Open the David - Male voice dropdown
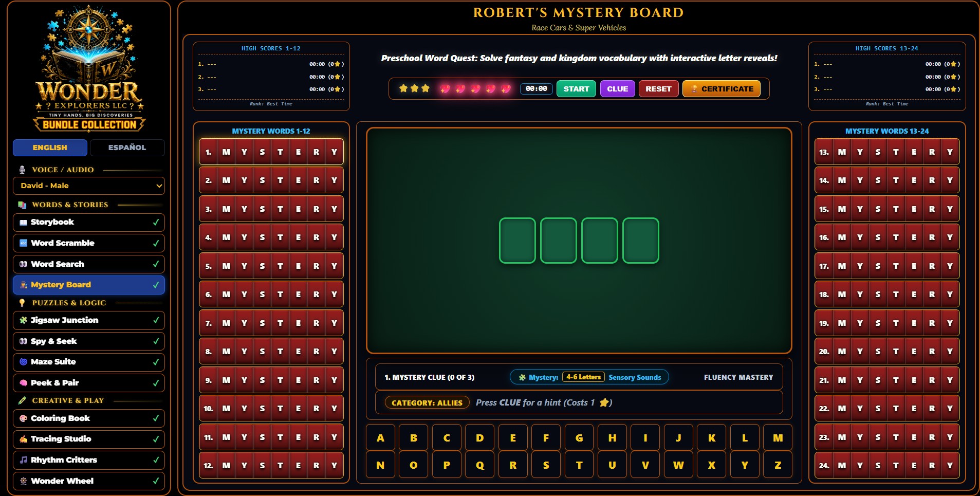980x496 pixels. (89, 186)
